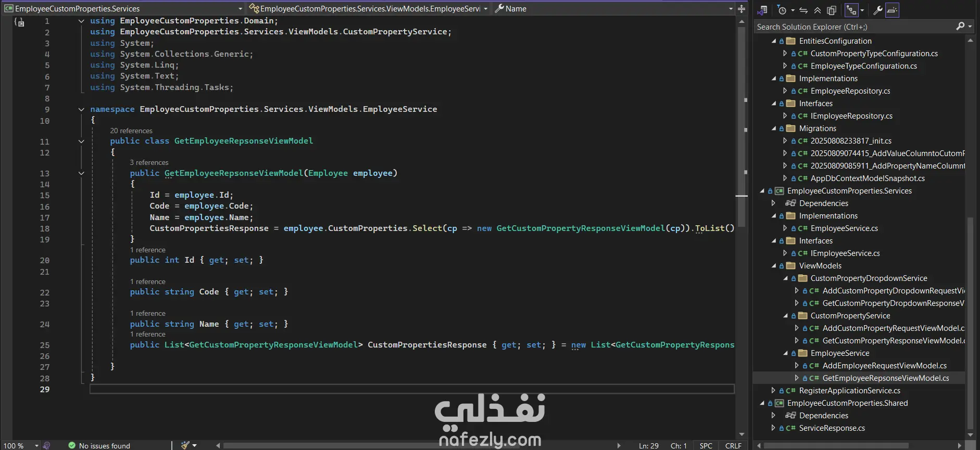Collapse All in Solution Explorer toolbar

(818, 10)
